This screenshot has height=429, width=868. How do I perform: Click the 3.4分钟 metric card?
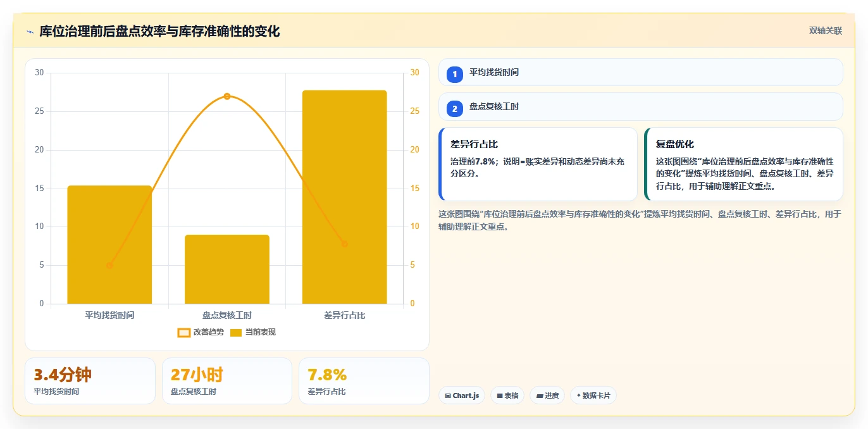(x=90, y=381)
